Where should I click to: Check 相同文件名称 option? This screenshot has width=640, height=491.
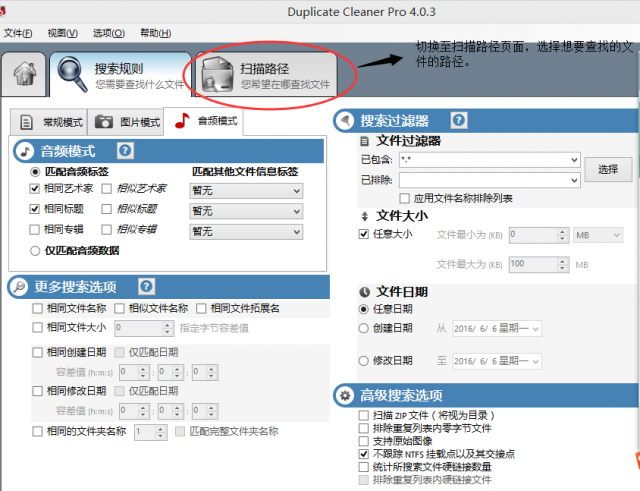37,309
